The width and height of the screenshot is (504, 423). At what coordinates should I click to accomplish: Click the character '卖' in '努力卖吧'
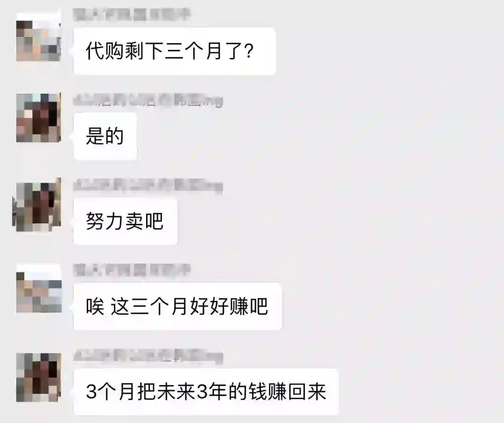tap(134, 222)
